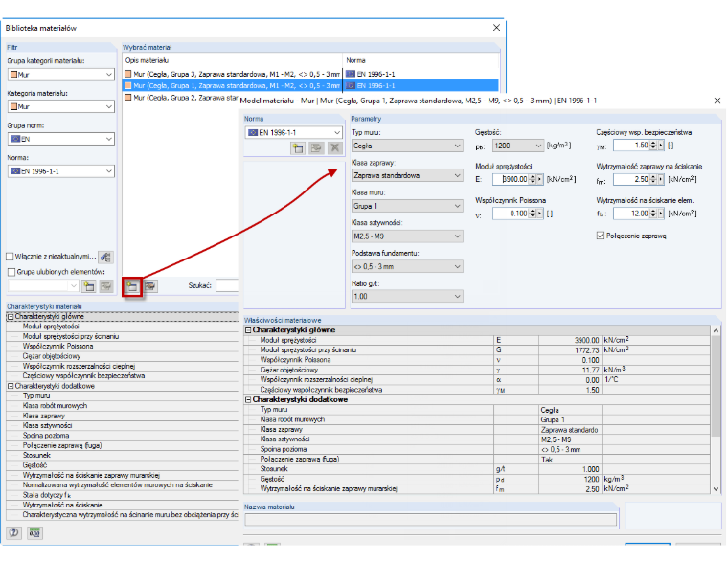
Task: Click value 1772.73 in shear modulus row
Action: [x=587, y=350]
